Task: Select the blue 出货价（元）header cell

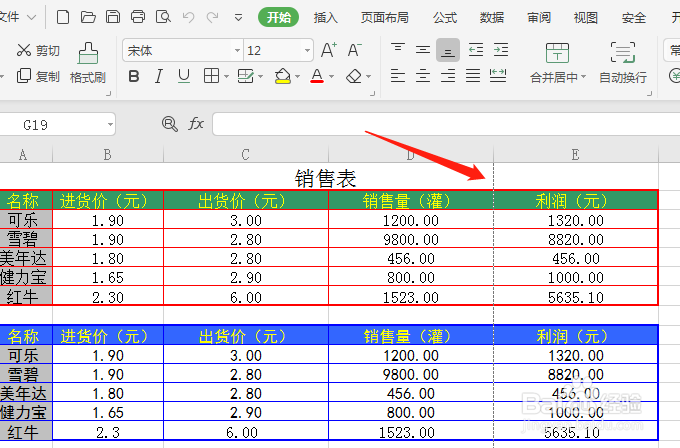Action: (246, 336)
